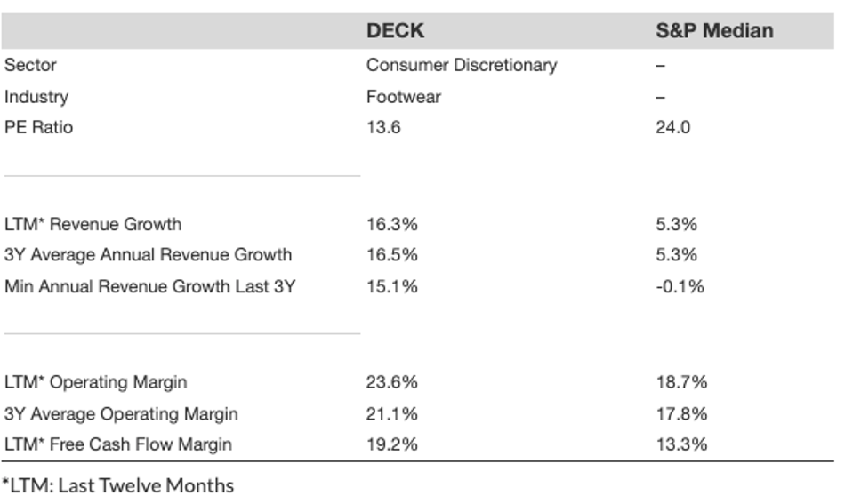
Task: Click DECK's LTM revenue growth 16.3%
Action: click(x=391, y=224)
